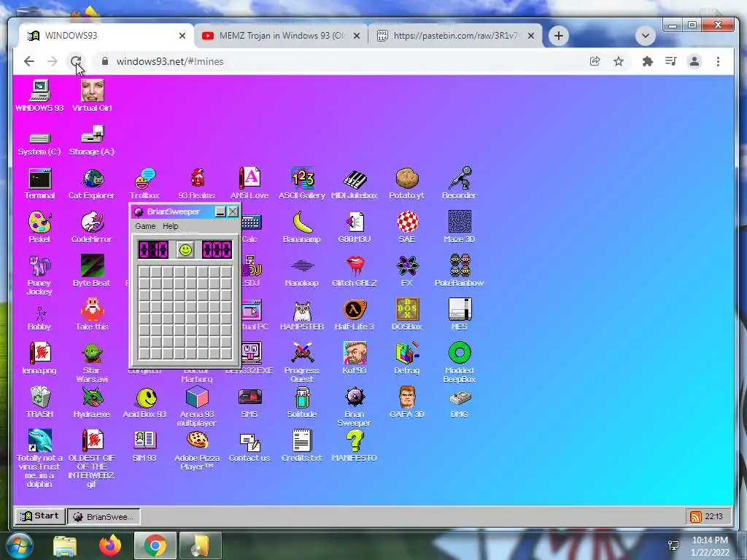This screenshot has height=560, width=747.
Task: Open the G80.M3U playlist file
Action: point(354,227)
